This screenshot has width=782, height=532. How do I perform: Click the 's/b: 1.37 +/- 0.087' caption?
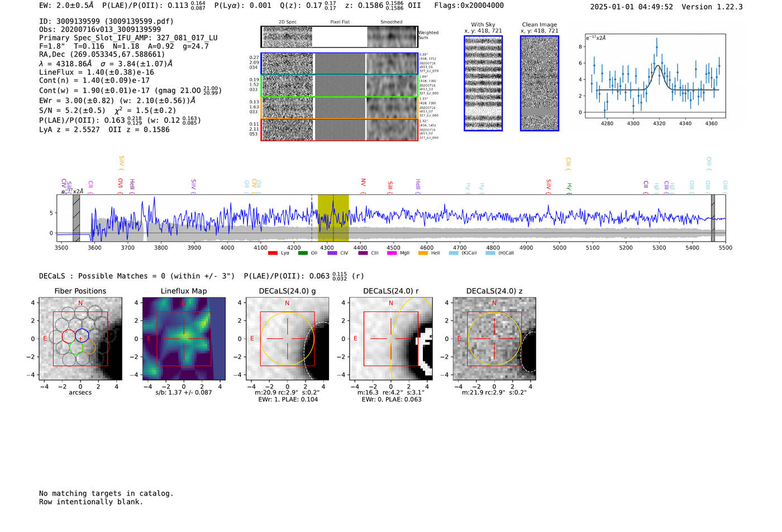click(x=183, y=392)
